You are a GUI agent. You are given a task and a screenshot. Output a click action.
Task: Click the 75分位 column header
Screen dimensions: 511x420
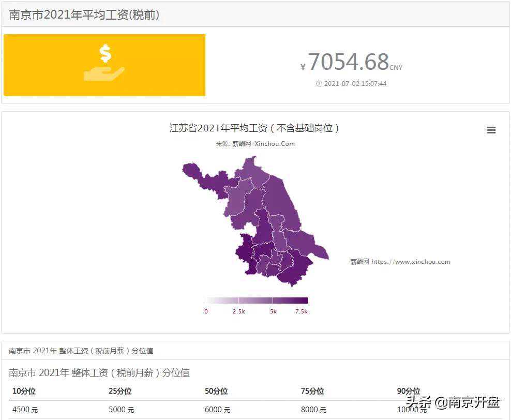click(x=312, y=392)
